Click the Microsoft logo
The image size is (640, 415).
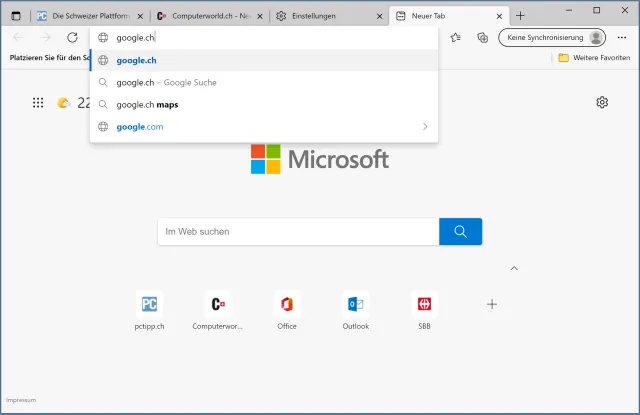320,159
